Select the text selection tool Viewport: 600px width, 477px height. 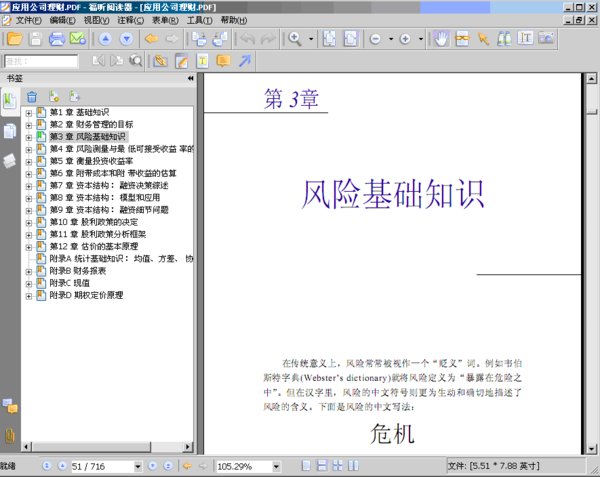(x=525, y=38)
